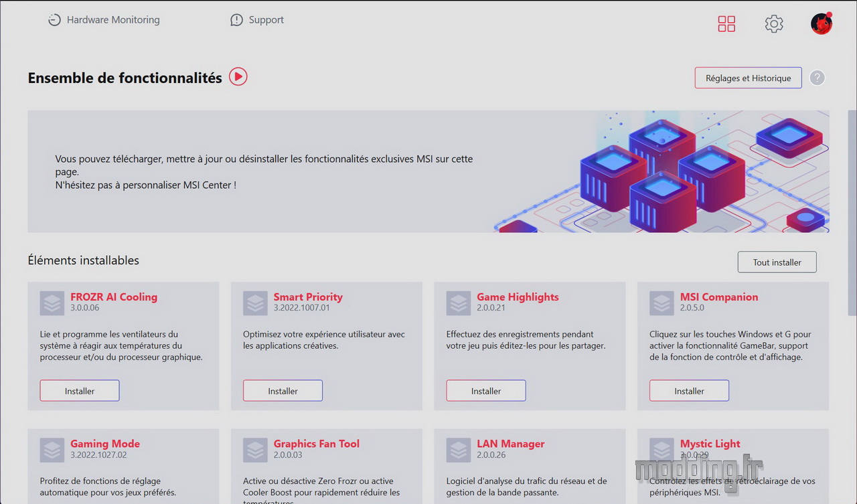Open the question mark help icon
Image resolution: width=857 pixels, height=504 pixels.
[817, 78]
